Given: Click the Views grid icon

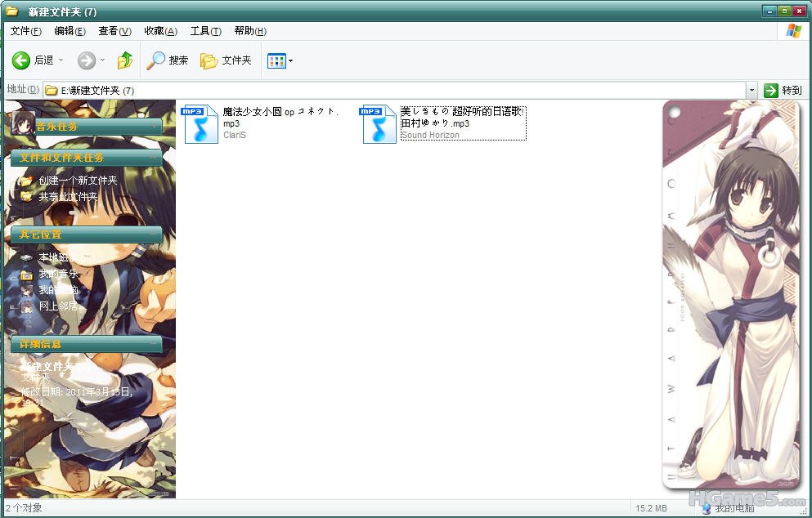Looking at the screenshot, I should point(276,61).
